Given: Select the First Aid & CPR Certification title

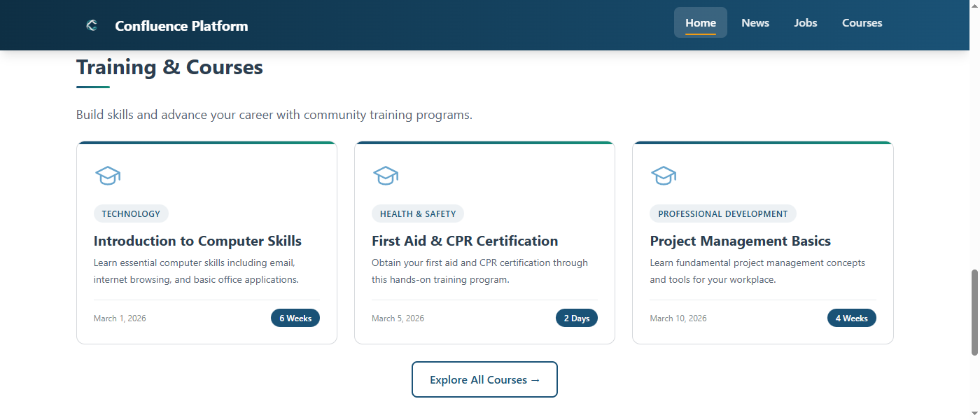Looking at the screenshot, I should pyautogui.click(x=465, y=241).
